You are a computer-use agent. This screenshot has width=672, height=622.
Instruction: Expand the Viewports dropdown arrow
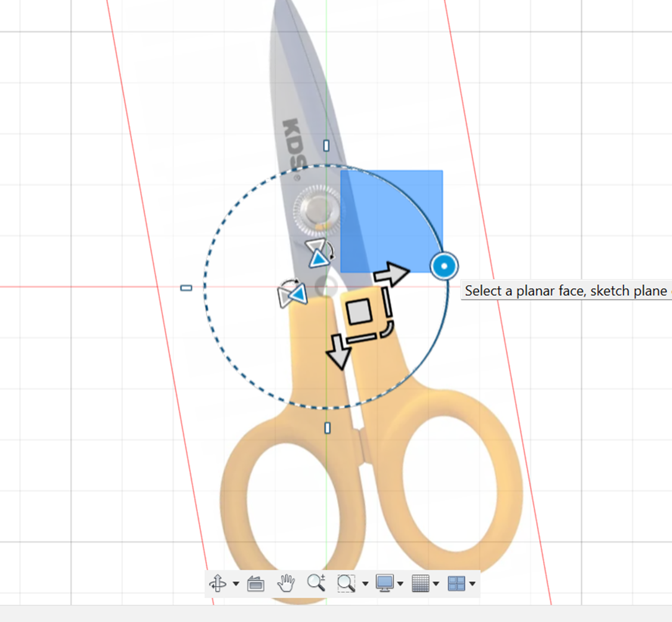472,584
